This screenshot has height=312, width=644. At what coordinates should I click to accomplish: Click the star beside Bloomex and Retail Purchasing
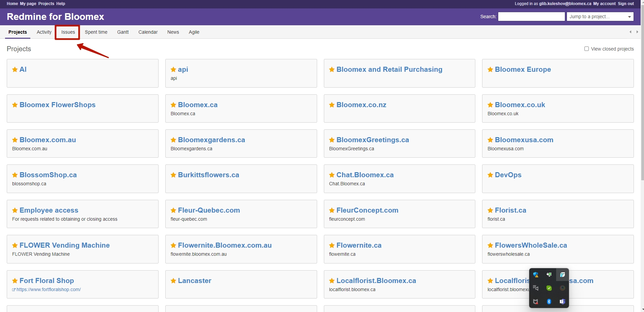coord(332,69)
